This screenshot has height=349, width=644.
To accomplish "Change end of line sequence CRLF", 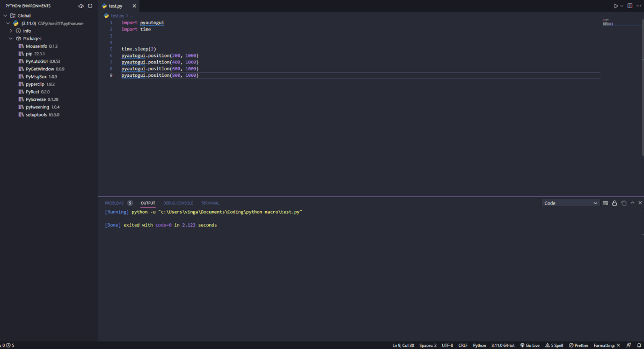I will tap(463, 345).
